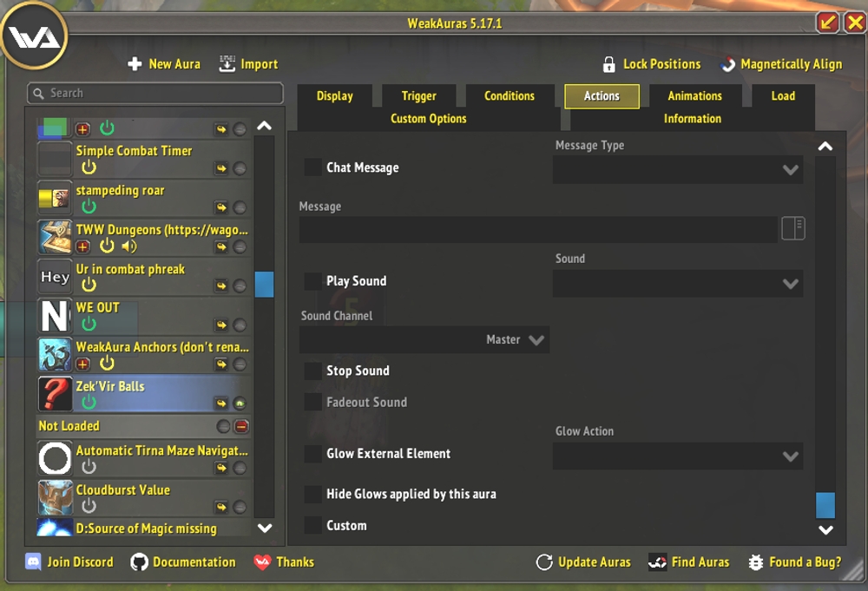Click the group arrow on stampeding roar row
This screenshot has width=868, height=591.
[x=221, y=207]
